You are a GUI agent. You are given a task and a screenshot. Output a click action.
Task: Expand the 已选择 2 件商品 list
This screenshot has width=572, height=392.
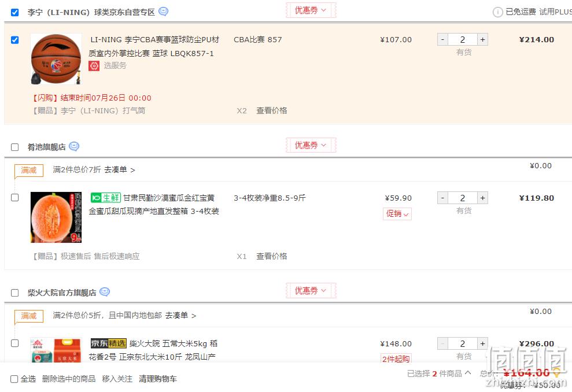pyautogui.click(x=439, y=373)
